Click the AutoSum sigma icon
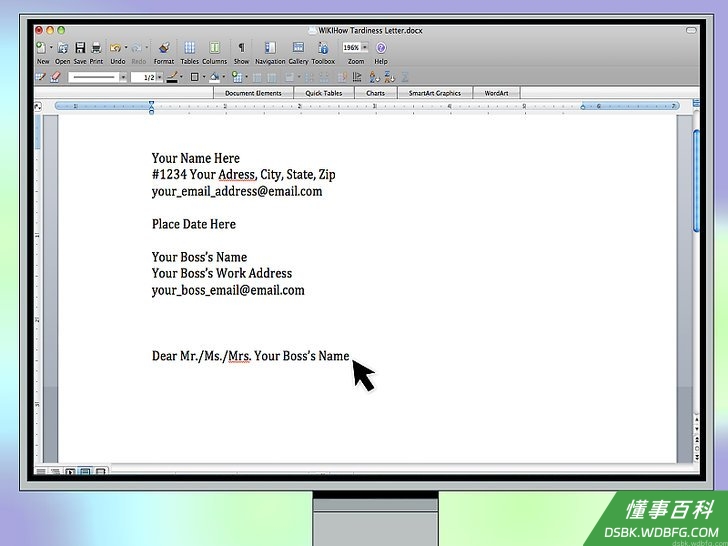The height and width of the screenshot is (546, 728). [405, 78]
